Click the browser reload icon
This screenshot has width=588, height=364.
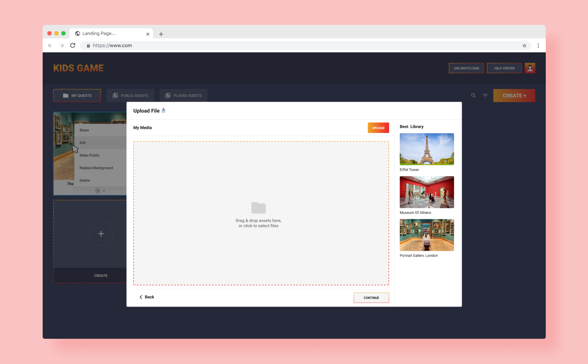coord(73,45)
